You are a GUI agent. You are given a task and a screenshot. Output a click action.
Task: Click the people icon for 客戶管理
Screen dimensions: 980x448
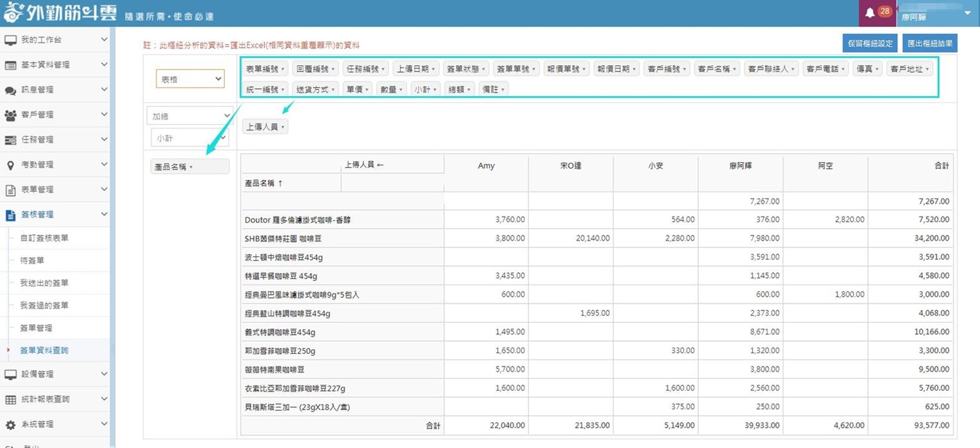11,115
